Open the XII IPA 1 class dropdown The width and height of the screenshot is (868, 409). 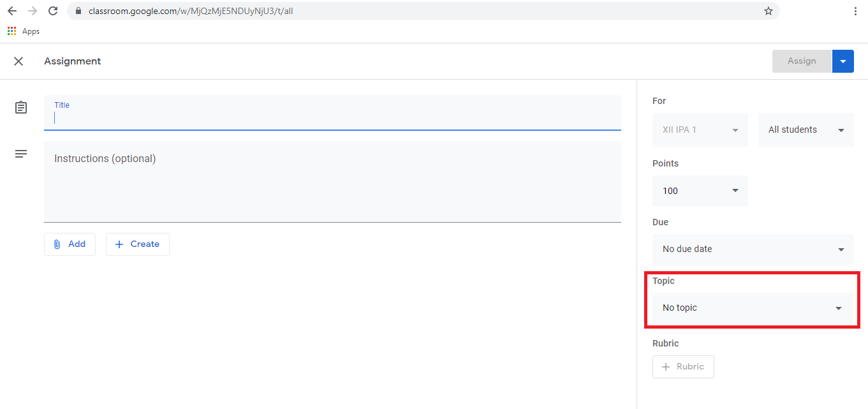pyautogui.click(x=700, y=130)
